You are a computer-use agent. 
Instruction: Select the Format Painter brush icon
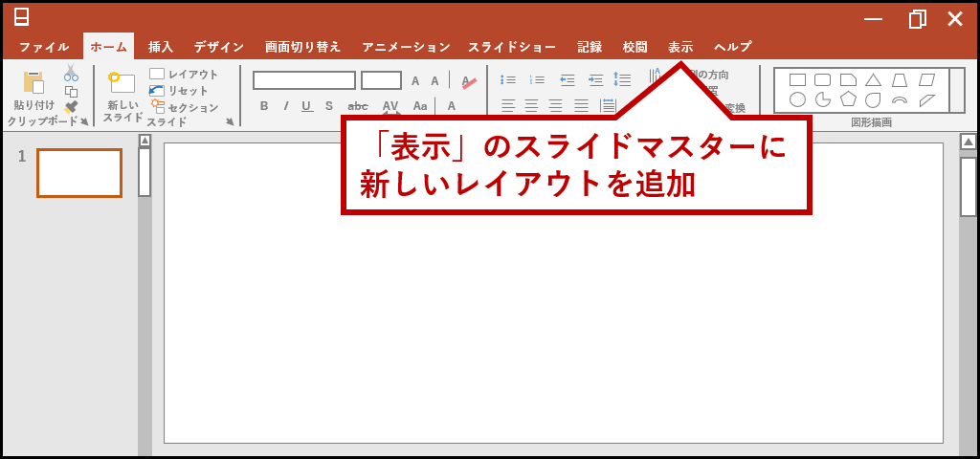[71, 107]
